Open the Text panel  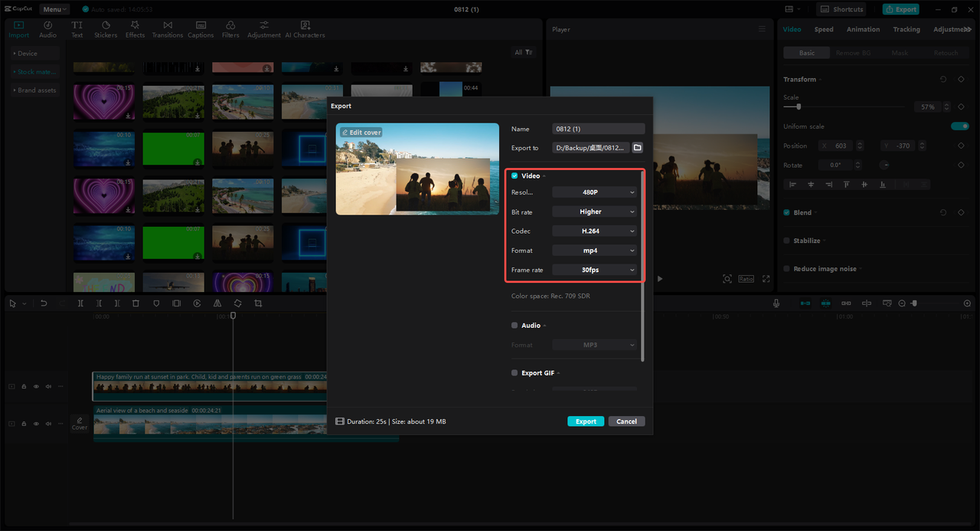(77, 30)
